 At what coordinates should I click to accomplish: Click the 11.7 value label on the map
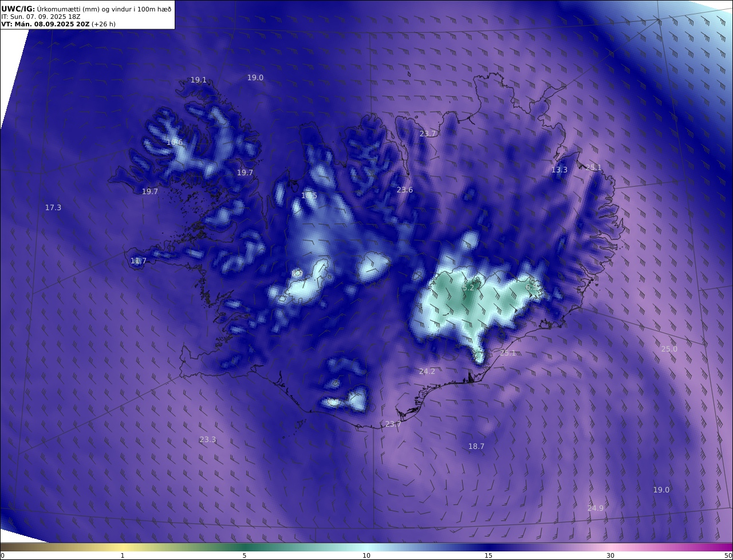click(x=139, y=261)
